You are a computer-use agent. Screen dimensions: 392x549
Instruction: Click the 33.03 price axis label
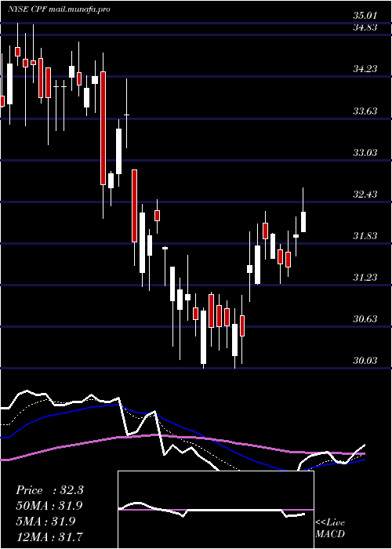(365, 153)
